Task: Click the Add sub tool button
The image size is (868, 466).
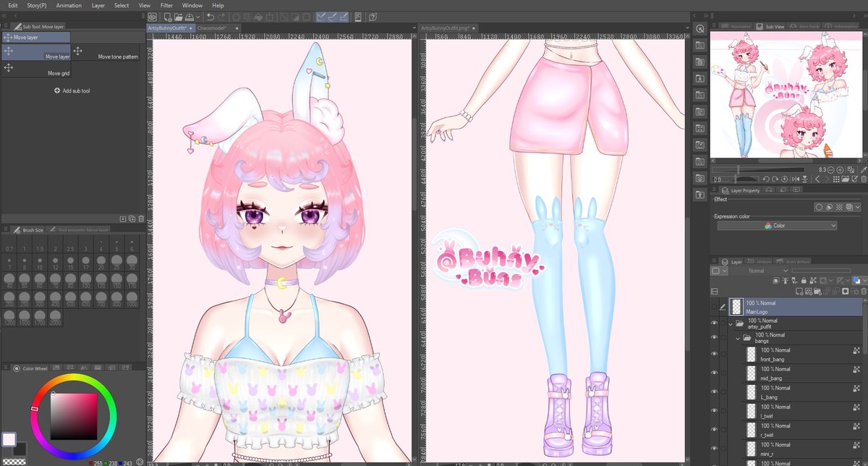Action: coord(72,90)
